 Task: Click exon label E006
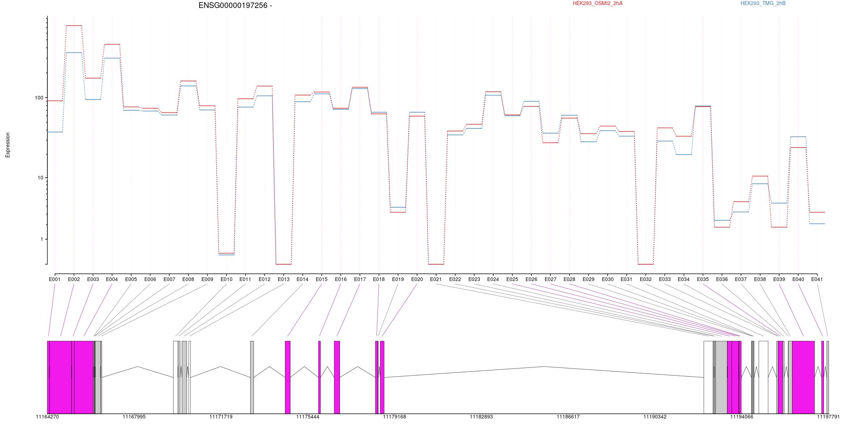[150, 280]
